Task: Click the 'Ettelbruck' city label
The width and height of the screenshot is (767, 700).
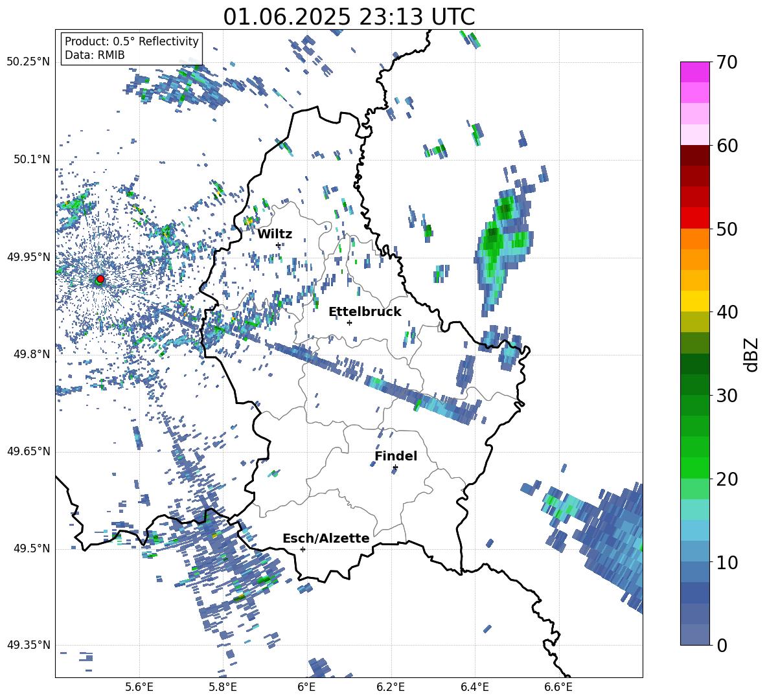Action: [x=365, y=311]
